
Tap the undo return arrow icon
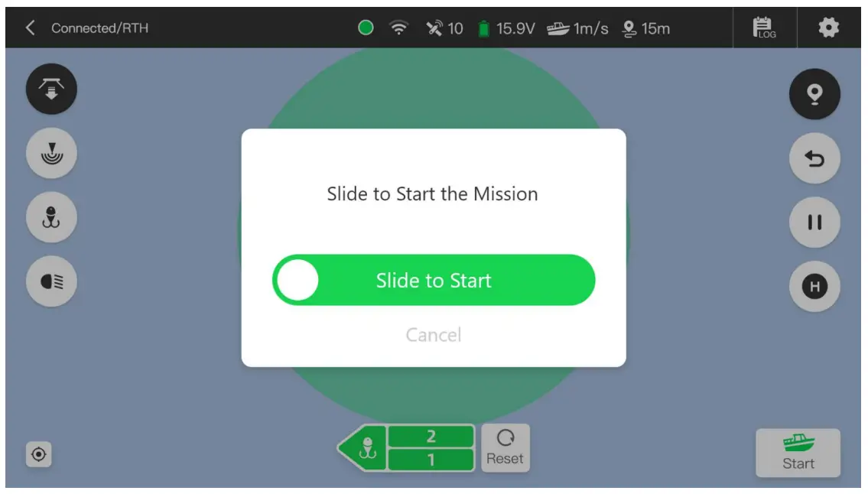pos(814,158)
